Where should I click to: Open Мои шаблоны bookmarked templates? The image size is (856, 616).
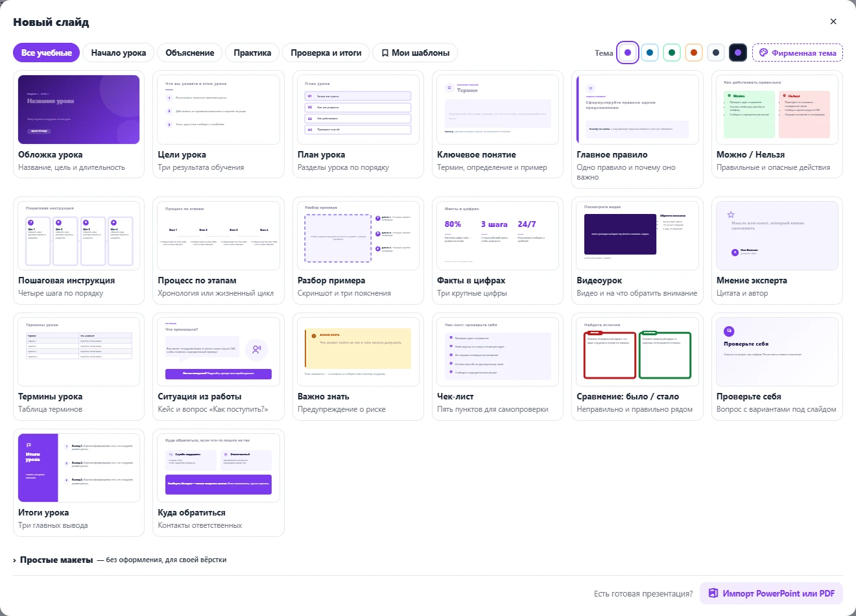[415, 53]
